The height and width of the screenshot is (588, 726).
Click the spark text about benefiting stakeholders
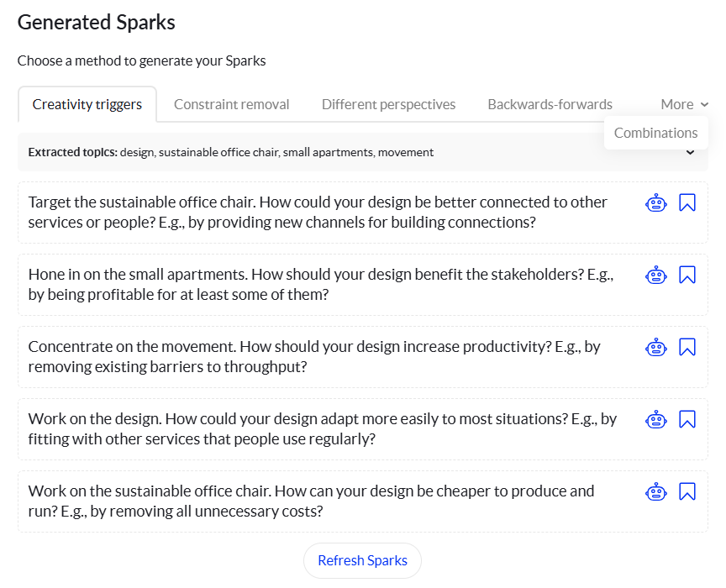click(319, 284)
